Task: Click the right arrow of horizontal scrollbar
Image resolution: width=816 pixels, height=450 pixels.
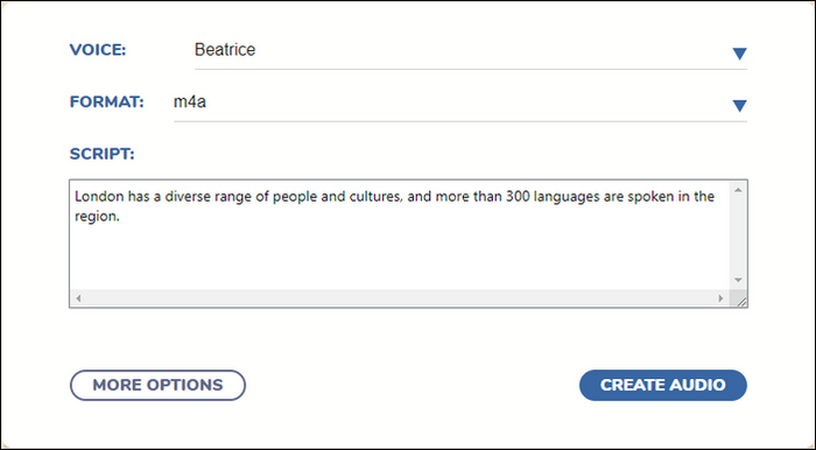Action: [x=721, y=298]
